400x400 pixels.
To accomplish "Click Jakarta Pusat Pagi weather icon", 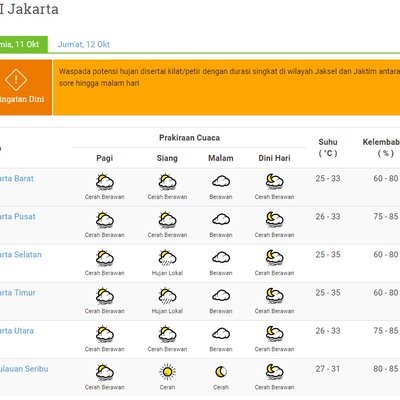I will pos(105,220).
